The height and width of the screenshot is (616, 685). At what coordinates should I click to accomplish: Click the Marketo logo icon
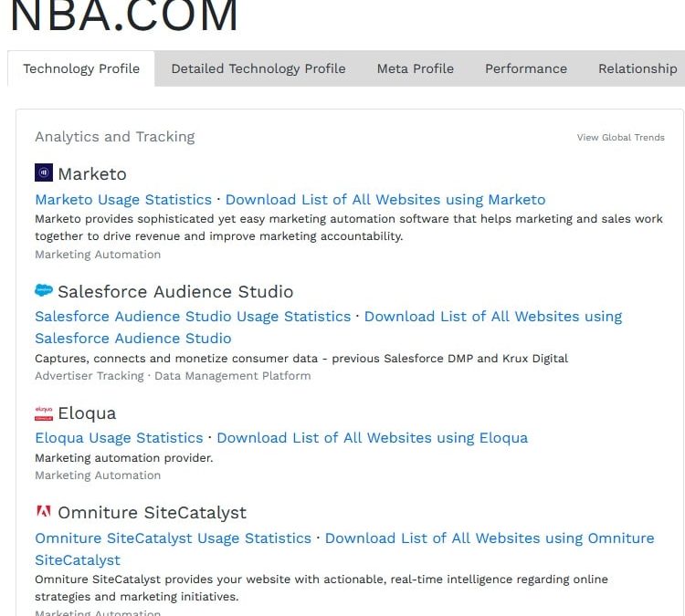tap(44, 172)
